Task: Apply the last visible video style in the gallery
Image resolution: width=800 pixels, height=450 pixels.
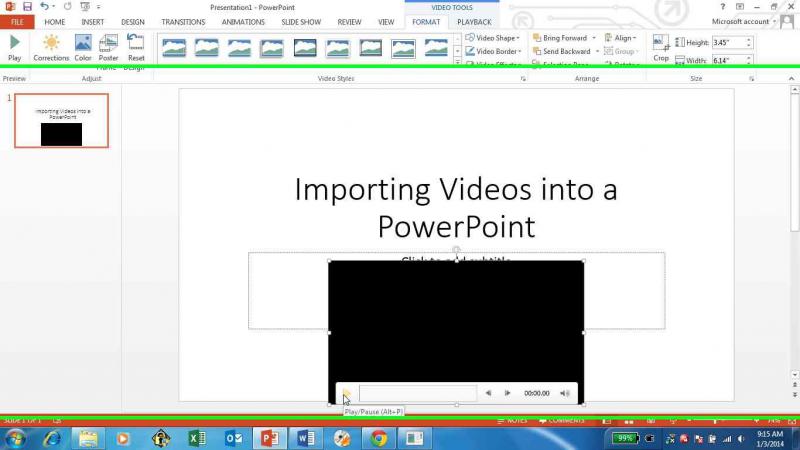Action: [436, 48]
